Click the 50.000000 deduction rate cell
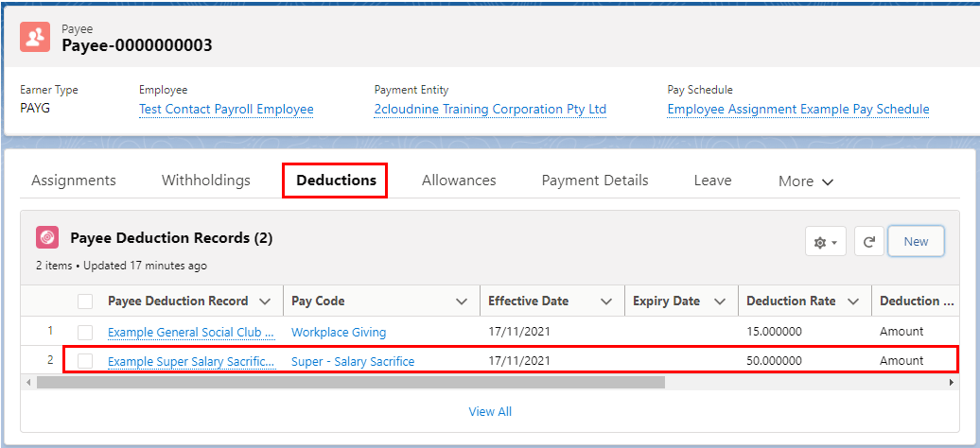 coord(774,360)
